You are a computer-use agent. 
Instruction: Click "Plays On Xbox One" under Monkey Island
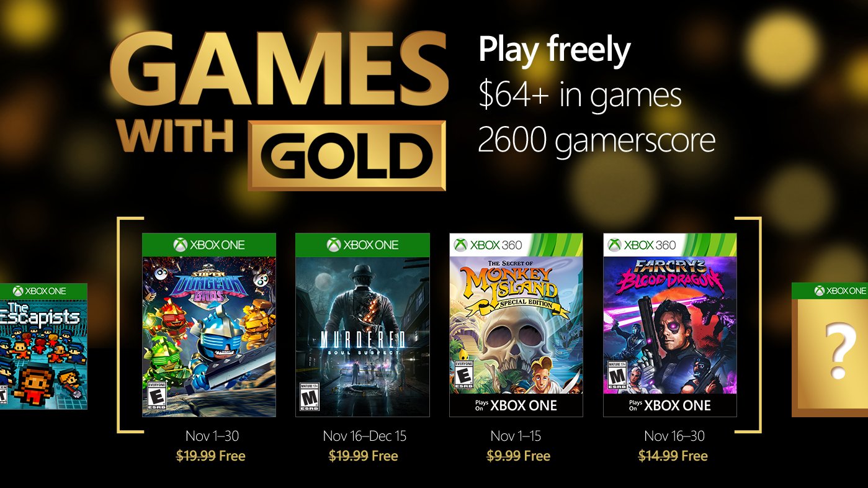(516, 406)
